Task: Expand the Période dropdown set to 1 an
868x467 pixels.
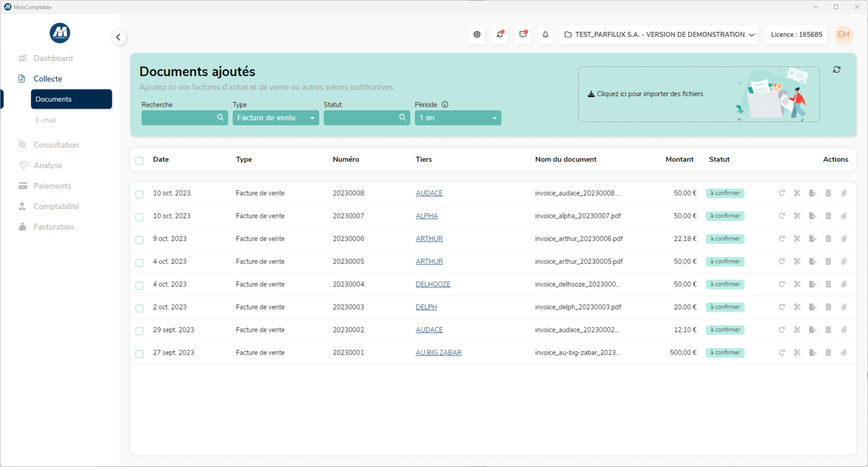Action: click(x=458, y=118)
